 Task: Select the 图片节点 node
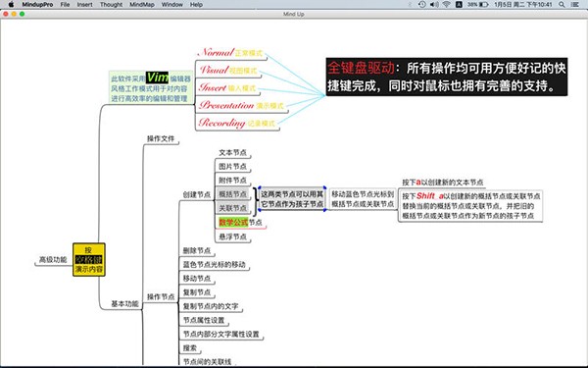232,167
